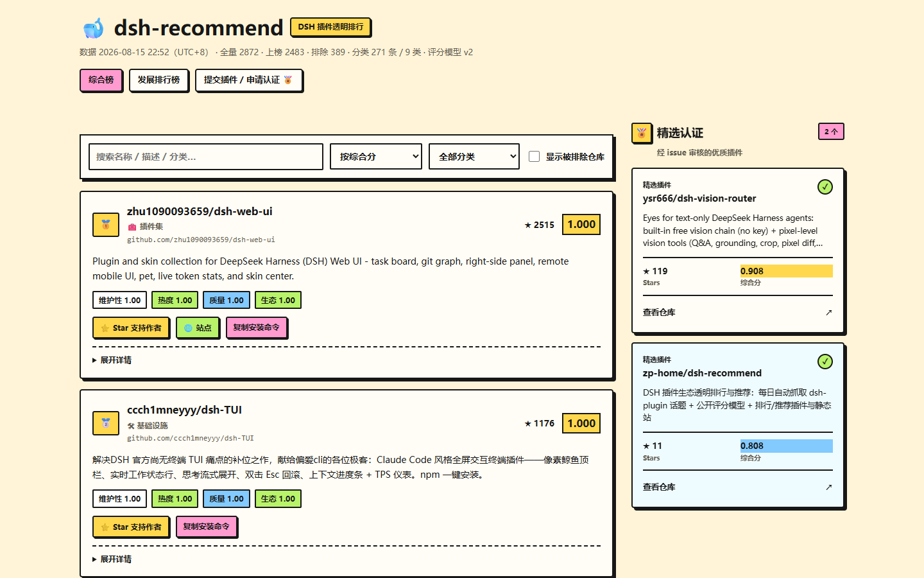
Task: Click the 基础设施 tools icon on dsh-TUI
Action: click(131, 426)
